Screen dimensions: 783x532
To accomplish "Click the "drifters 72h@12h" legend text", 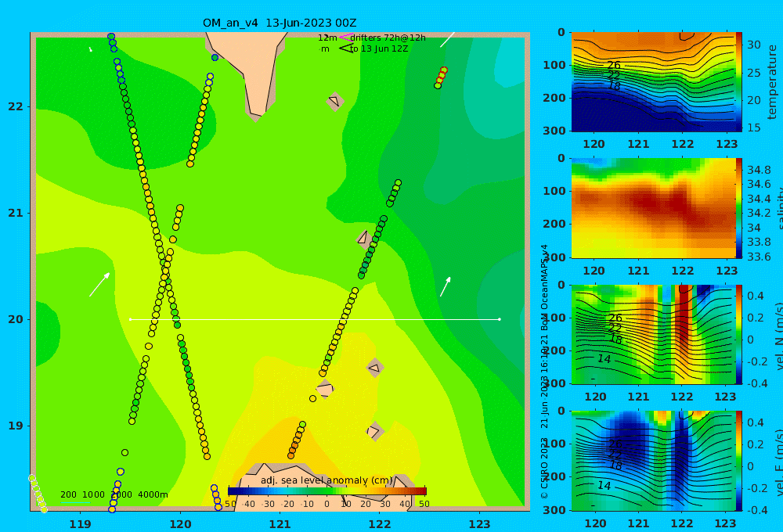I will point(388,38).
